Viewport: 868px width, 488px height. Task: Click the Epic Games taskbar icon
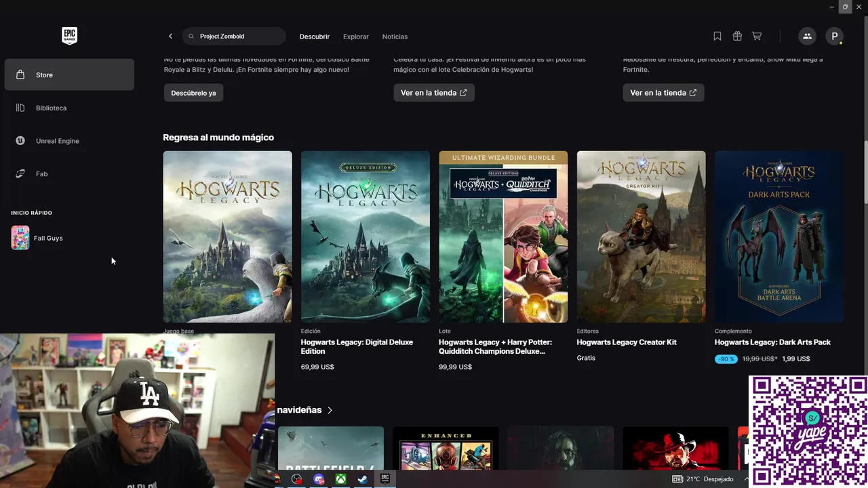(x=385, y=479)
